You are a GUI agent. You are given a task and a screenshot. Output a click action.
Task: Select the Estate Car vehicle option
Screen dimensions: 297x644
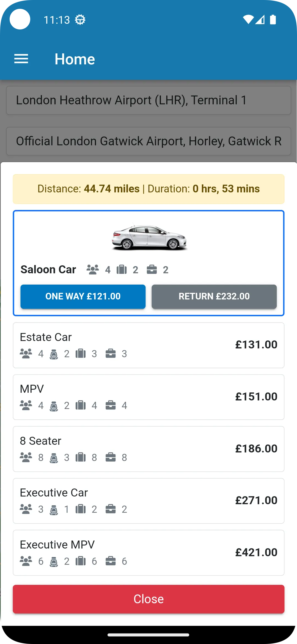148,345
